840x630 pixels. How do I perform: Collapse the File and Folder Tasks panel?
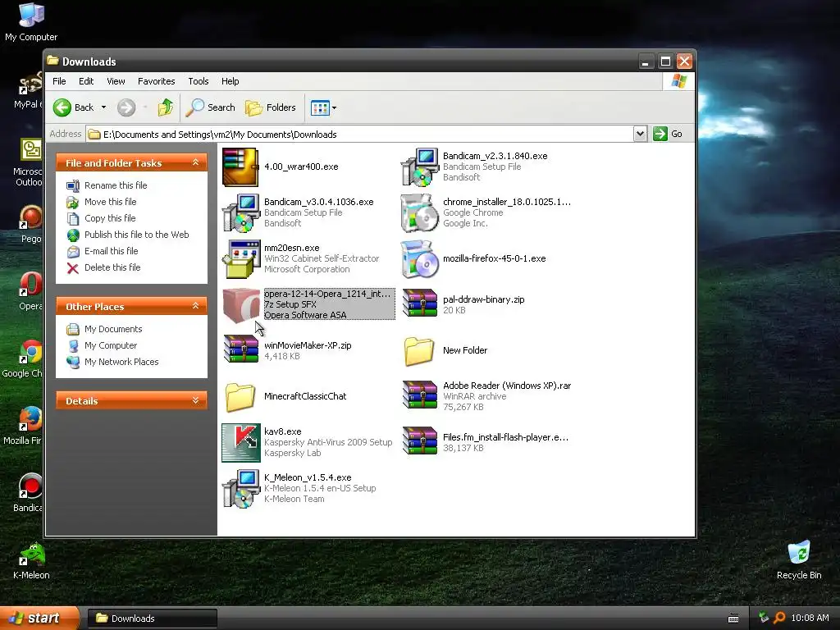(195, 162)
